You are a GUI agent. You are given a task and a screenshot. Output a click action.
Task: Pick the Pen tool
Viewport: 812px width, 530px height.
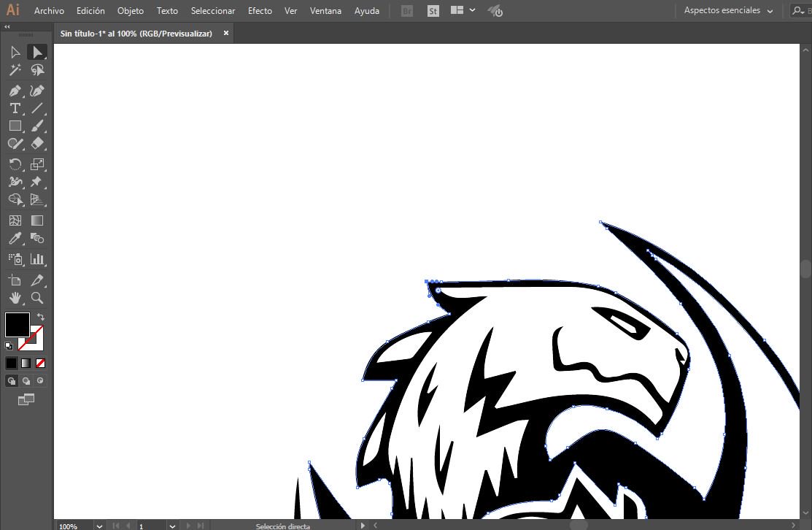15,91
